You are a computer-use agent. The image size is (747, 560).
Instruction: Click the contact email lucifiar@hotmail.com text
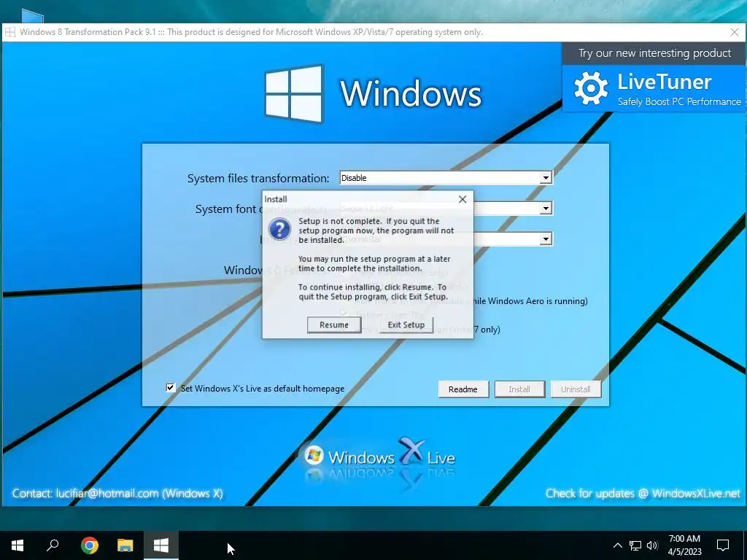coord(107,494)
